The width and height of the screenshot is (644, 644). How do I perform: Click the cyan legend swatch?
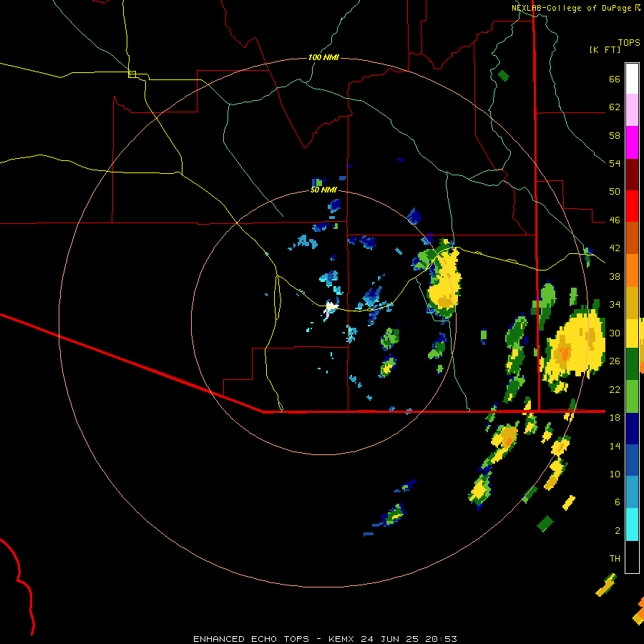click(x=632, y=525)
